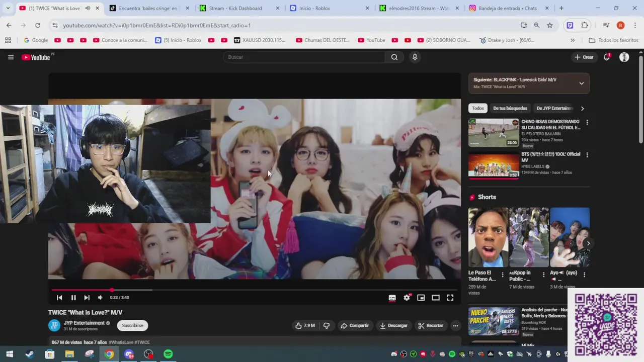
Task: Open options for Ayo short
Action: (584, 275)
